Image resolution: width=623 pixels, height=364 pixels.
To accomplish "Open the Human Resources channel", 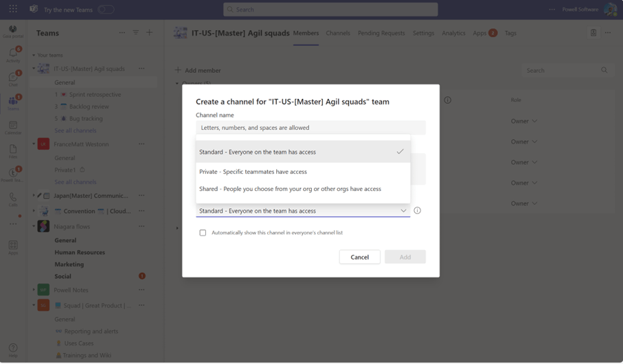I will coord(80,252).
